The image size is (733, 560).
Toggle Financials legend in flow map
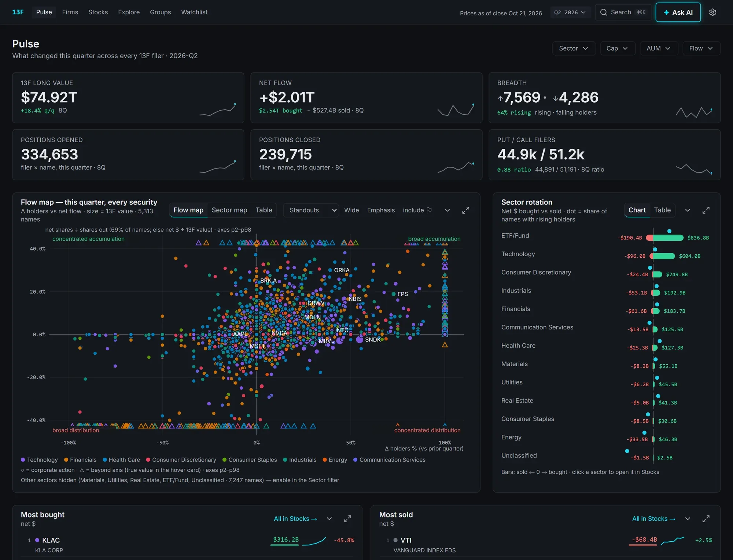pyautogui.click(x=80, y=460)
